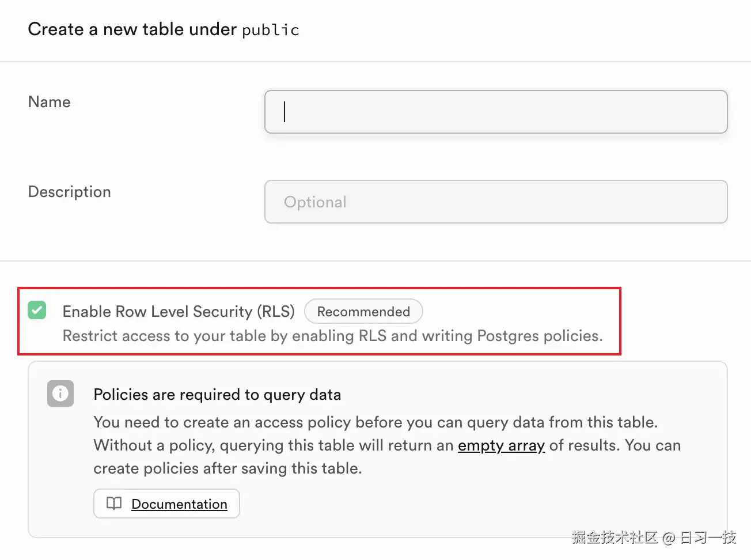Open the Documentation link
Screen dimensions: 751x560
(x=179, y=504)
